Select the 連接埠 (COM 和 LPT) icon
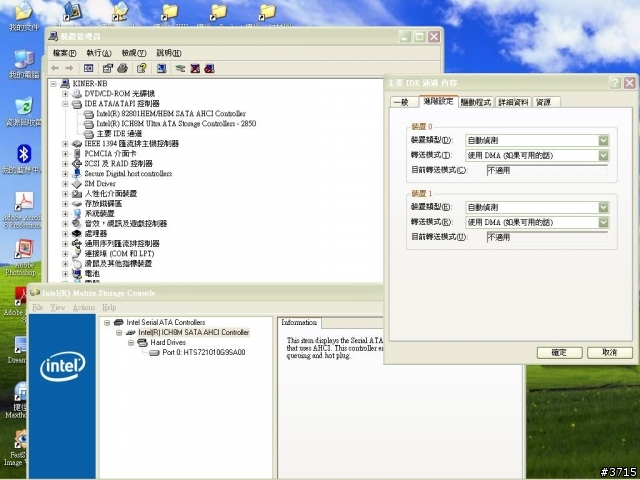 (77, 253)
